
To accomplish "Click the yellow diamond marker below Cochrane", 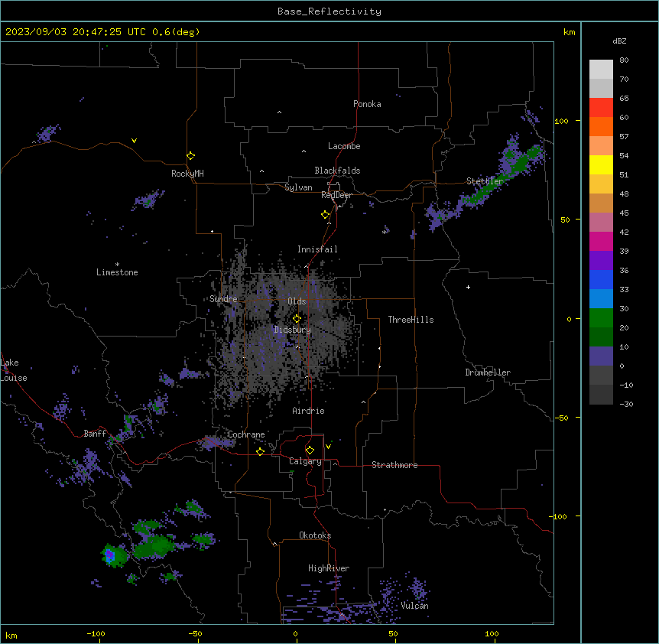I will [260, 451].
